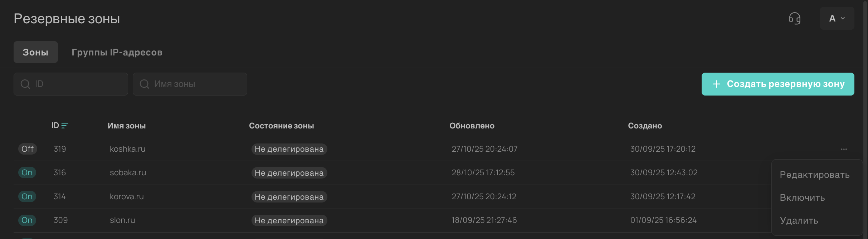Screen dimensions: 868x239
Task: Toggle Off status badge for koshka.ru
Action: click(28, 149)
